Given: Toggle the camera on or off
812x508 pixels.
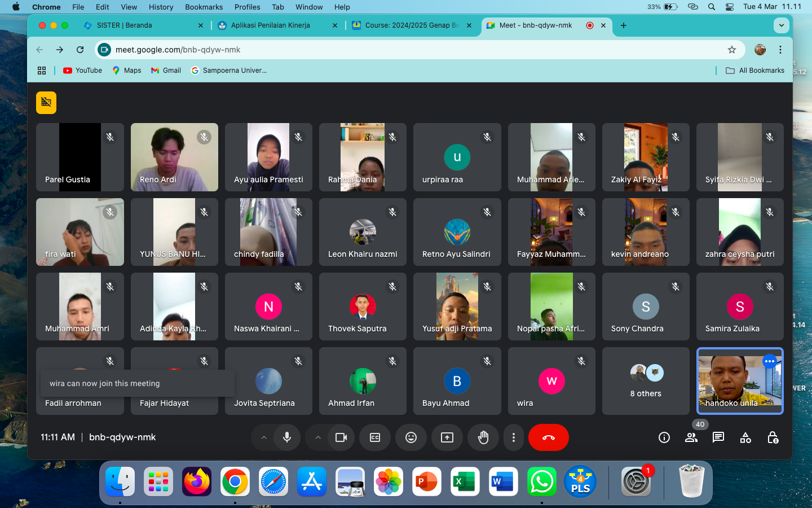Looking at the screenshot, I should 341,437.
